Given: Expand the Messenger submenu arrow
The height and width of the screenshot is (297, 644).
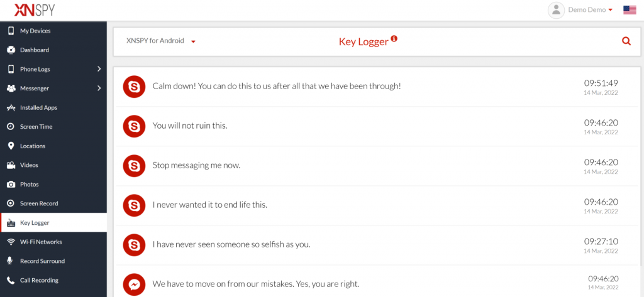Looking at the screenshot, I should coord(99,89).
